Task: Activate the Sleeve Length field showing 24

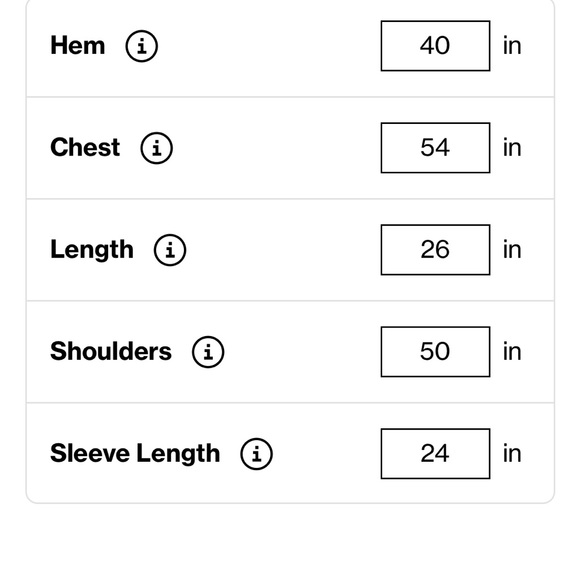Action: (435, 454)
